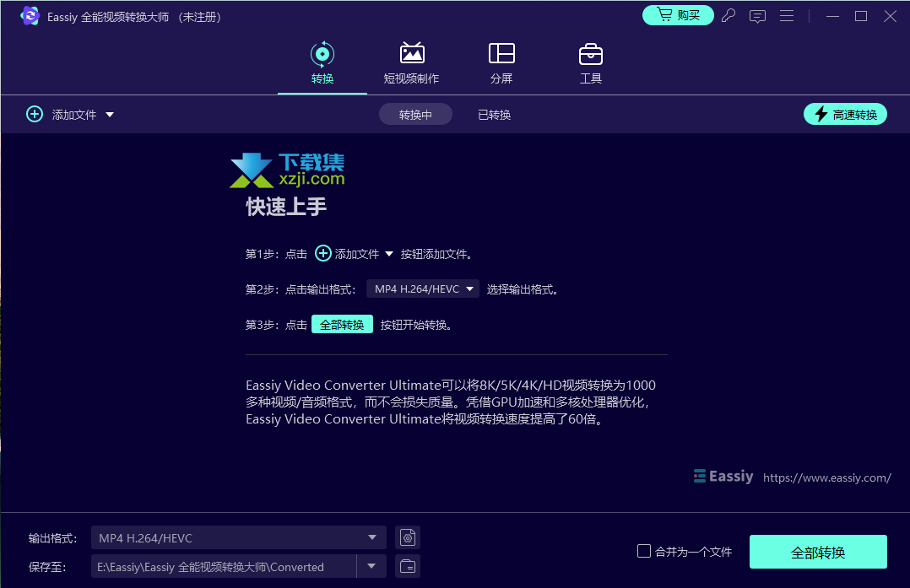Viewport: 910px width, 588px height.
Task: Toggle 高速转换 high-speed conversion
Action: pyautogui.click(x=845, y=114)
